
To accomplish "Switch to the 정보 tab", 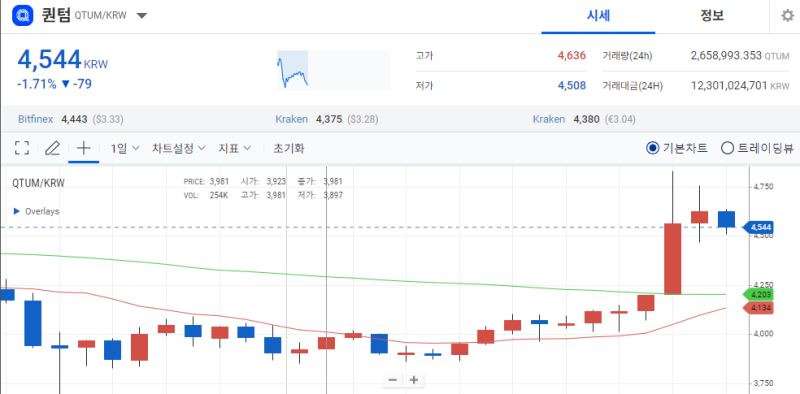I will coord(712,16).
